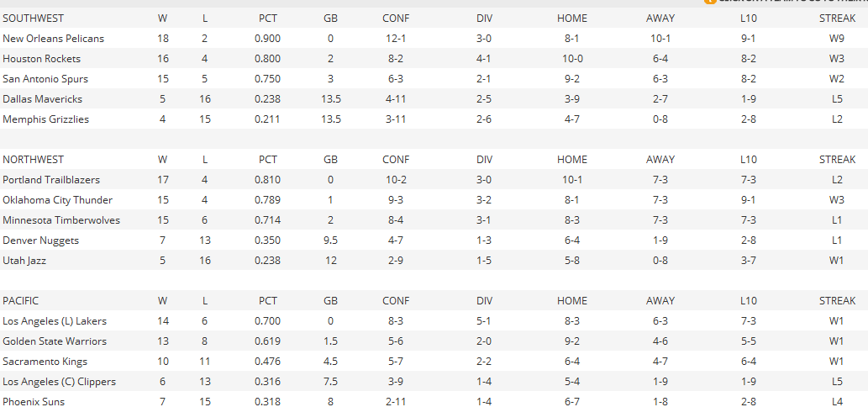Select the Sacramento Kings link
Viewport: 868px width, 407px height.
[x=45, y=362]
